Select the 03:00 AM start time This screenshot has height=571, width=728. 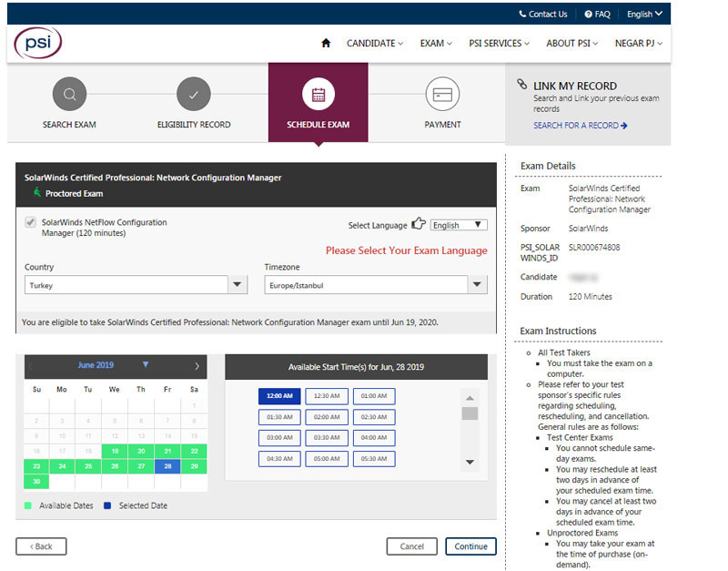click(x=279, y=438)
